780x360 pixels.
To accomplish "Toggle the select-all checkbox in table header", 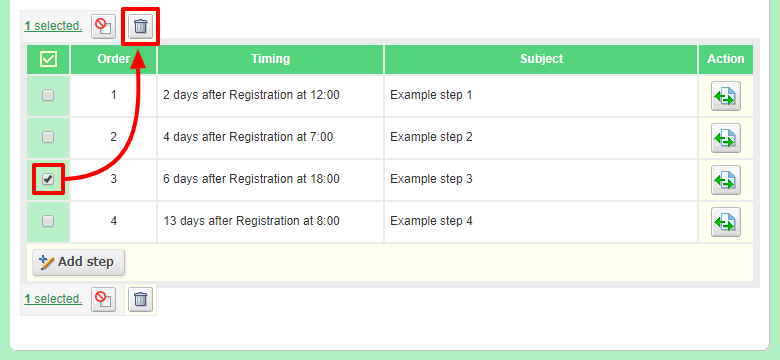I will pos(48,59).
